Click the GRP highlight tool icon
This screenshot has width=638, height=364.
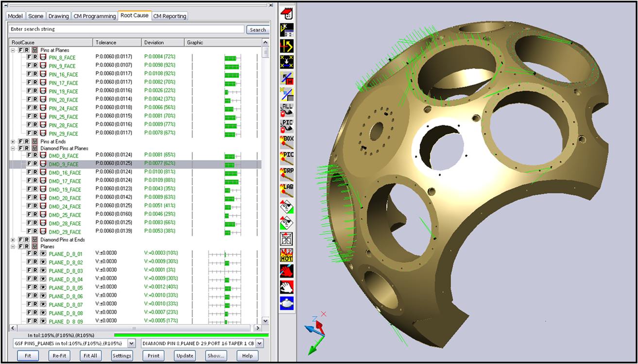coord(287,174)
